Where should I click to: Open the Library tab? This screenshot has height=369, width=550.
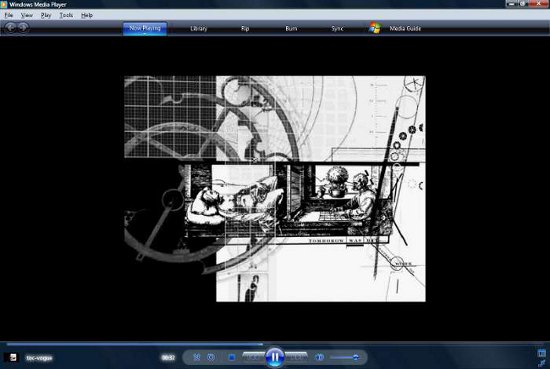(199, 28)
